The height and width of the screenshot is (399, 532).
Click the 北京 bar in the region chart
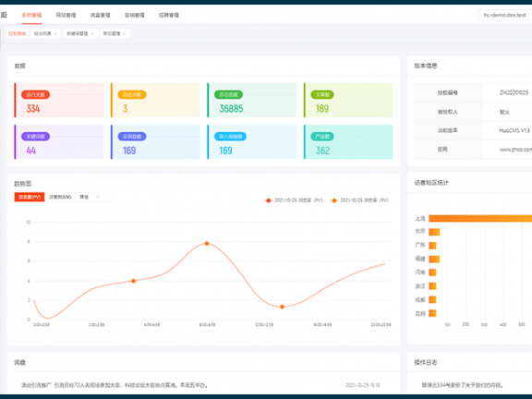(x=434, y=232)
